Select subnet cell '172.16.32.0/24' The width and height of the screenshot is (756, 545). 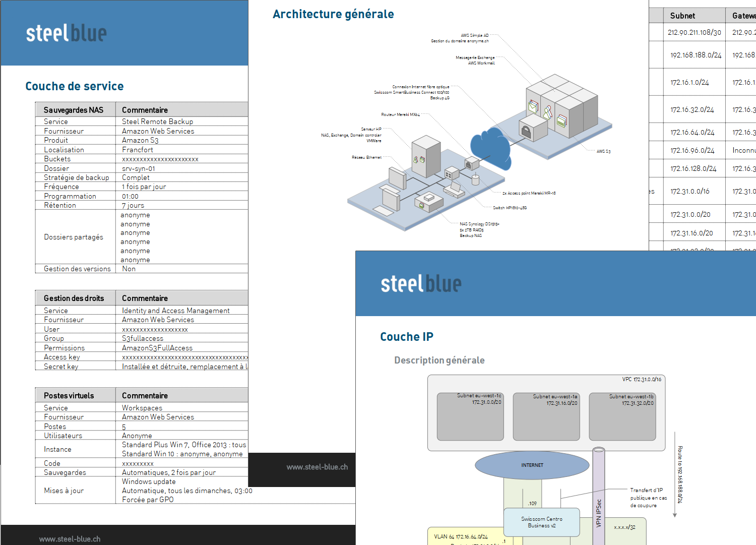point(692,109)
